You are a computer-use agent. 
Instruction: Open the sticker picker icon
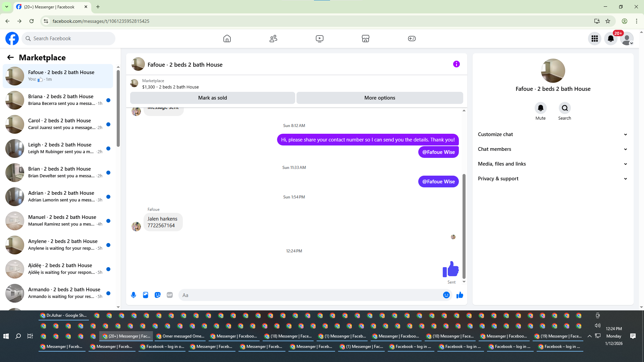158,295
